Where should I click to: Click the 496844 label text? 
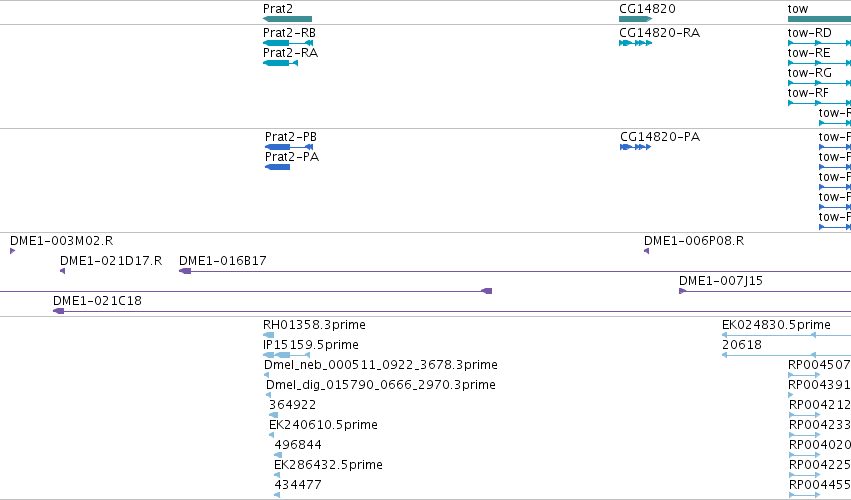point(297,445)
